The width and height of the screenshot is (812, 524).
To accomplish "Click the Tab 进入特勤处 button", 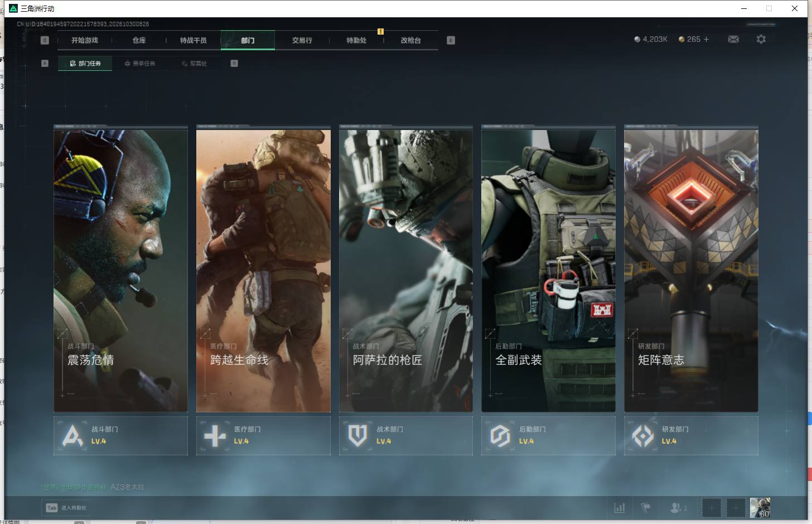I will (66, 508).
